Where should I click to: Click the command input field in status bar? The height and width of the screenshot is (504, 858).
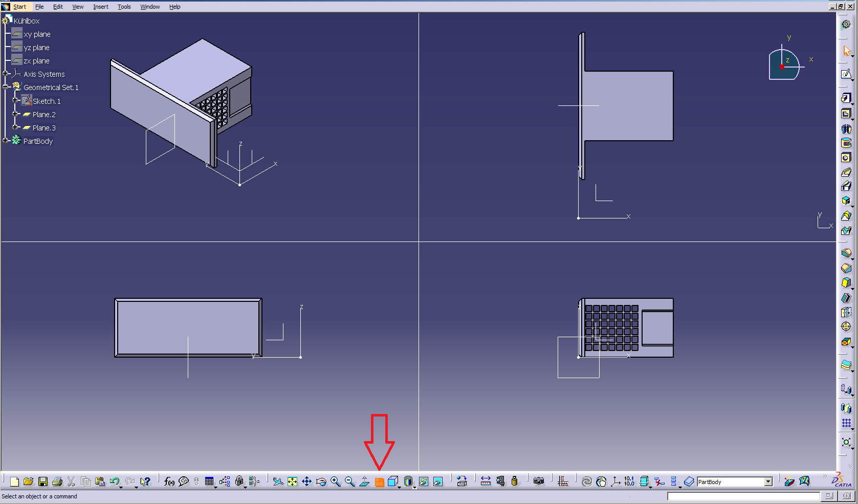[x=743, y=496]
